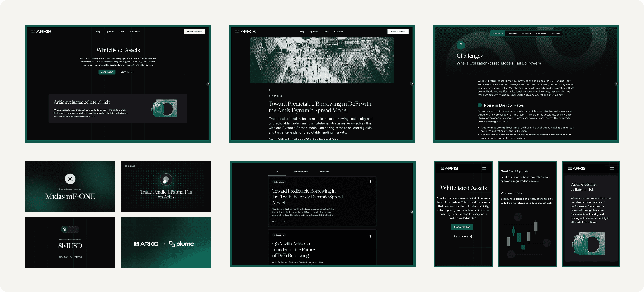Click the article title Toward Predictable Borrowing on article page

(320, 107)
